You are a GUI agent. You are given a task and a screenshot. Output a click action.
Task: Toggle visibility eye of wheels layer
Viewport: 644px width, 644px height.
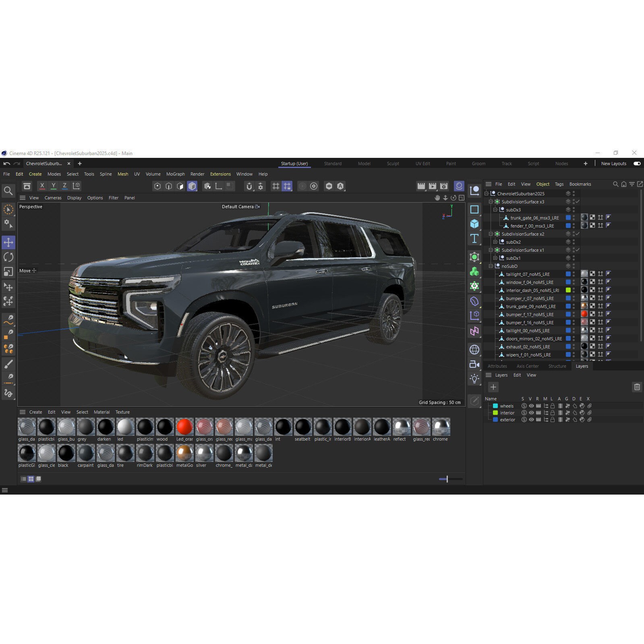531,406
